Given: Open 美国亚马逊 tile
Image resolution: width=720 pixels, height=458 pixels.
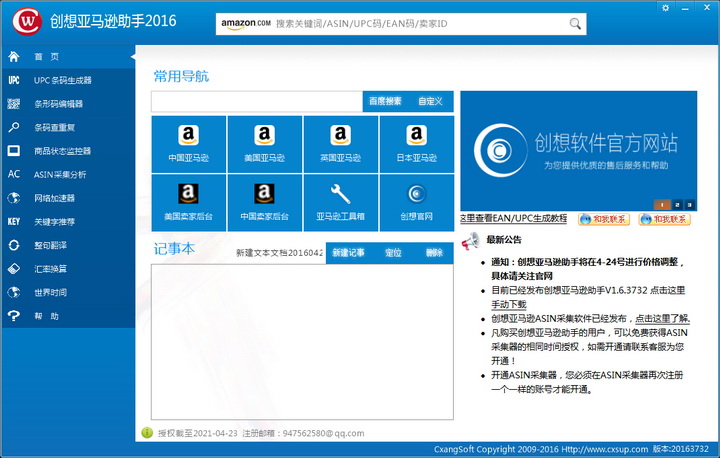Looking at the screenshot, I should [264, 144].
